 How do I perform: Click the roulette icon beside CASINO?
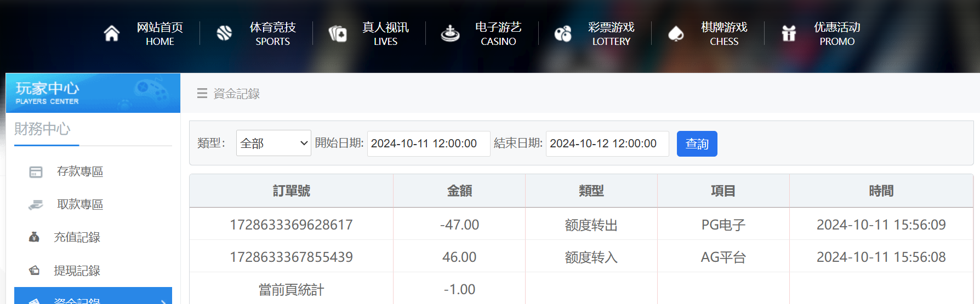[x=450, y=34]
